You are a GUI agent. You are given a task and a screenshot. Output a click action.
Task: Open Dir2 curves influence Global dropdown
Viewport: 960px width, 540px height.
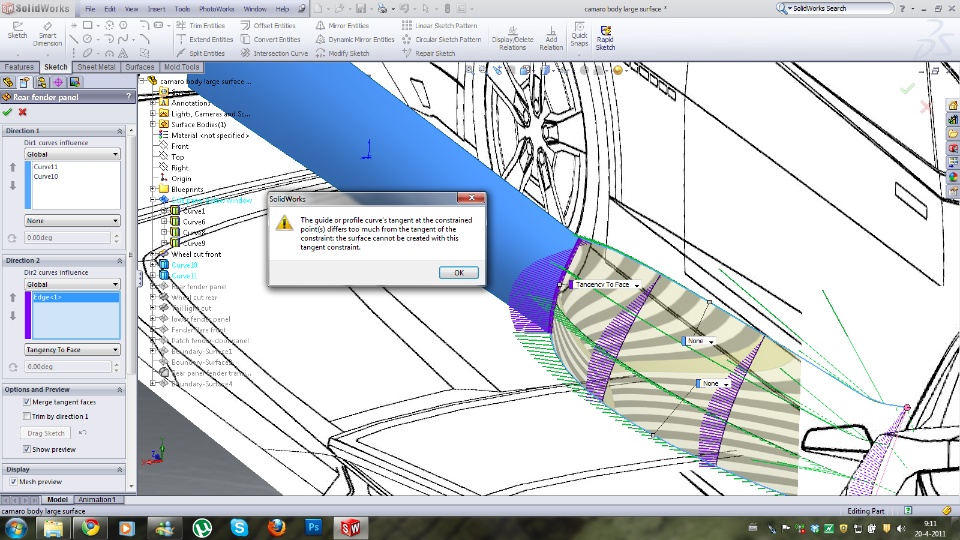[72, 284]
